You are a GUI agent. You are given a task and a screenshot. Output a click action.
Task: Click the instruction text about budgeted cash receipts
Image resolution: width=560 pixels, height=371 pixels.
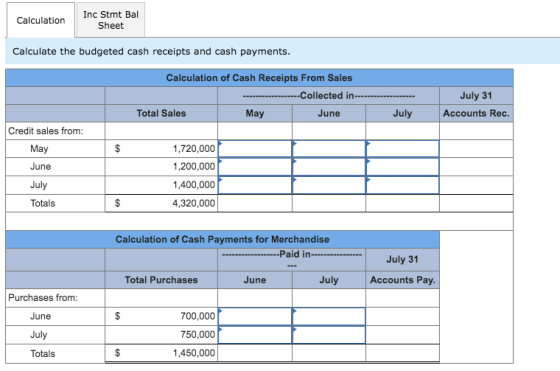151,51
